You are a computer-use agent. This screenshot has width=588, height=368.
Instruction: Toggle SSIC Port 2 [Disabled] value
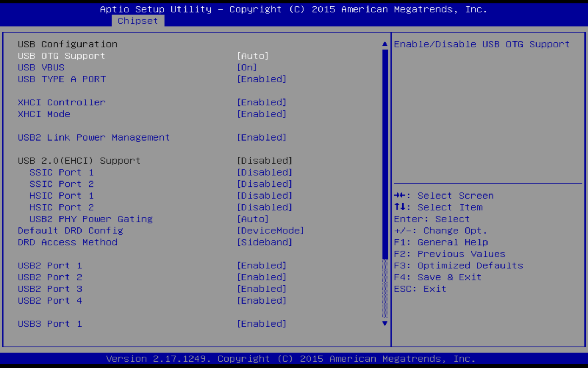(x=265, y=184)
